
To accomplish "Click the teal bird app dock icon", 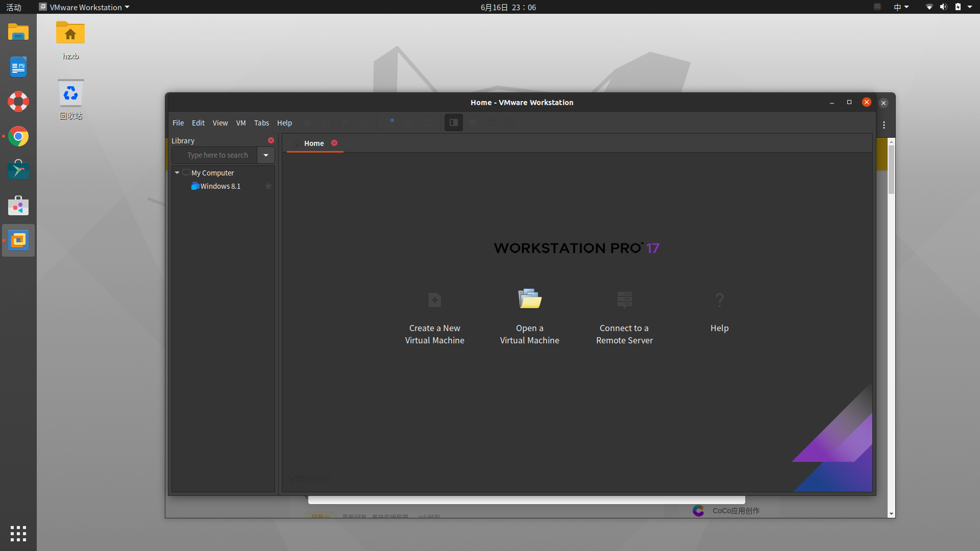I will click(18, 170).
